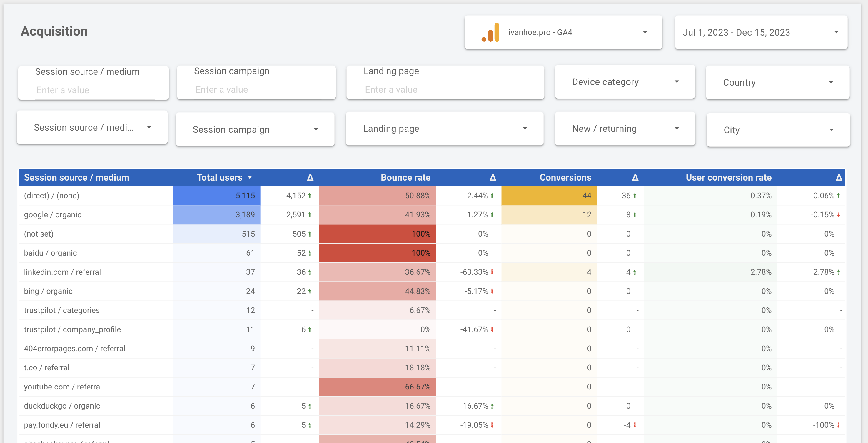Click the Acquisition page title
Screen dimensions: 868x443
[54, 31]
